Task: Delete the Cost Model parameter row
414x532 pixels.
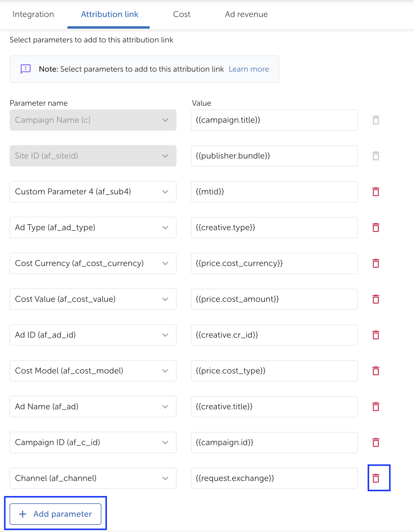Action: coord(376,371)
